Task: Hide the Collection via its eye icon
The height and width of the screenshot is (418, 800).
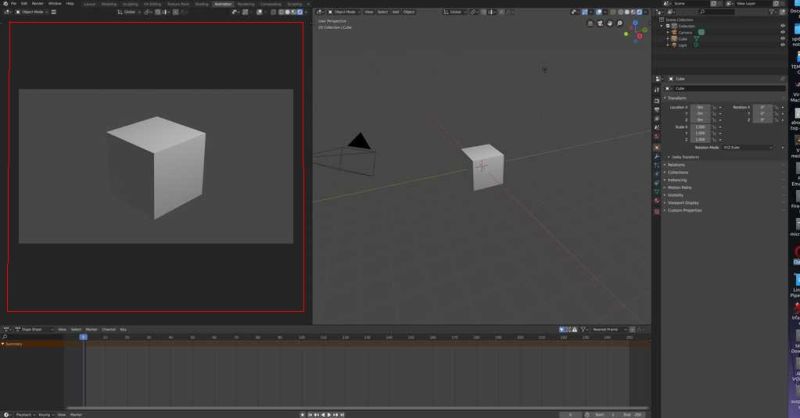Action: coord(783,26)
